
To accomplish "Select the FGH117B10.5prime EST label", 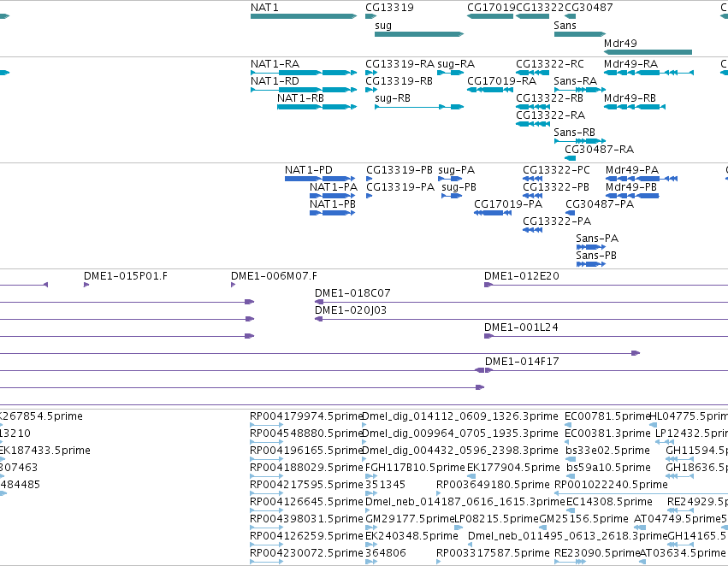I will pos(415,468).
